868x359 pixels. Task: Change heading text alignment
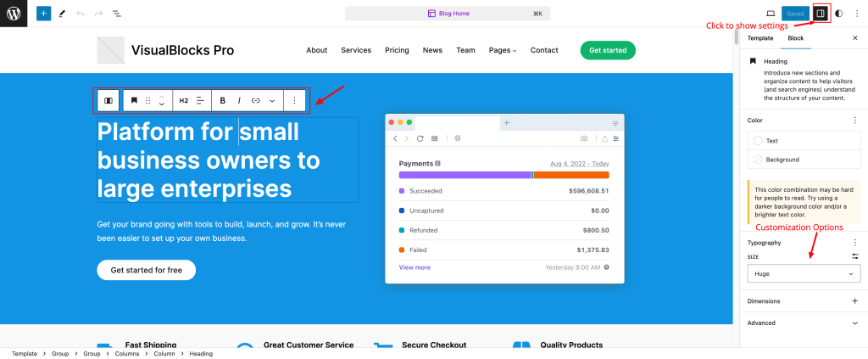[x=201, y=100]
